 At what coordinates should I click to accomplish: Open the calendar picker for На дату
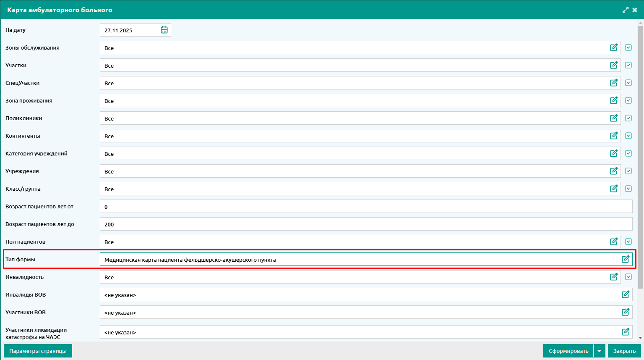[x=164, y=30]
